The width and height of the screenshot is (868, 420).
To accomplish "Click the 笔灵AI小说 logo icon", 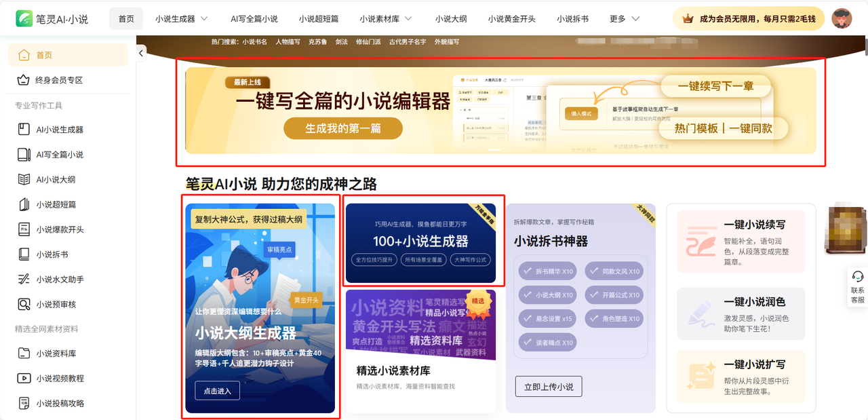I will click(x=25, y=18).
